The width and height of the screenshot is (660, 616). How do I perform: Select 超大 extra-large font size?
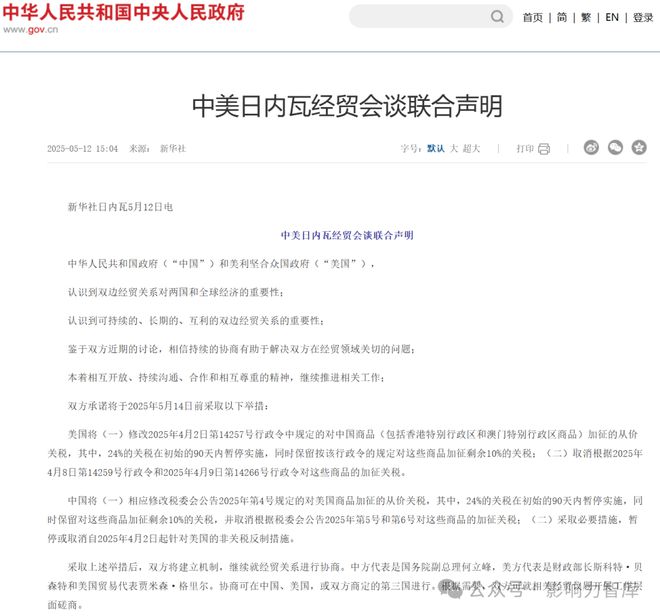pos(471,148)
